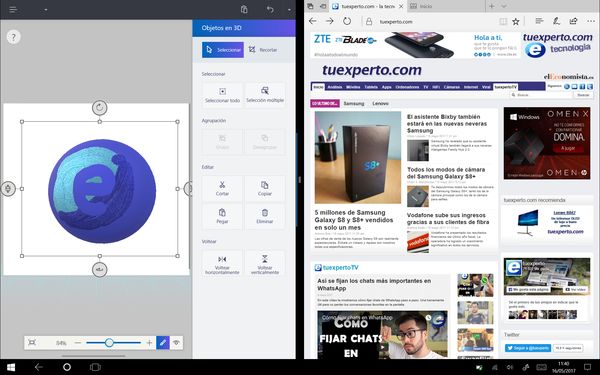Click the zoom out minus button

[78, 343]
